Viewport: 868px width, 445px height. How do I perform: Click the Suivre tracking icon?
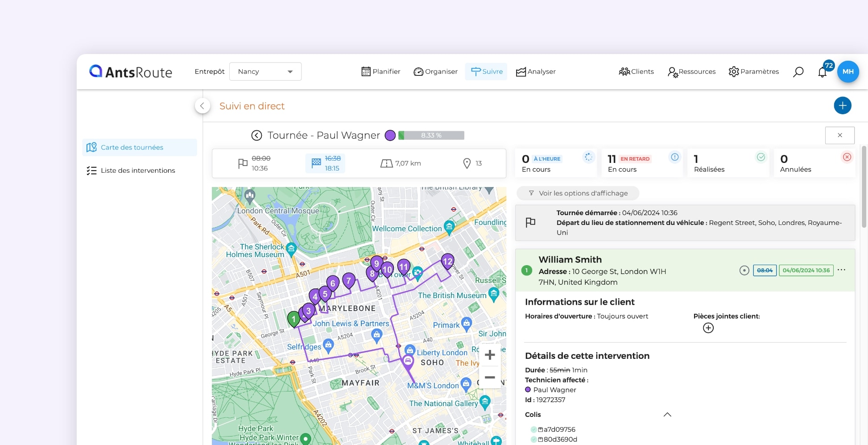click(476, 71)
